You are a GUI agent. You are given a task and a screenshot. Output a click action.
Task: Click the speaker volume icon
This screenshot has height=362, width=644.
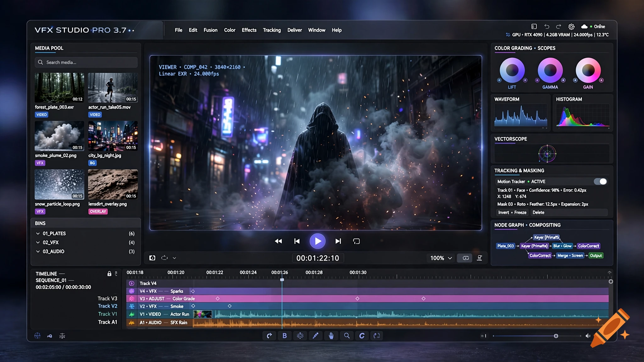pyautogui.click(x=588, y=336)
